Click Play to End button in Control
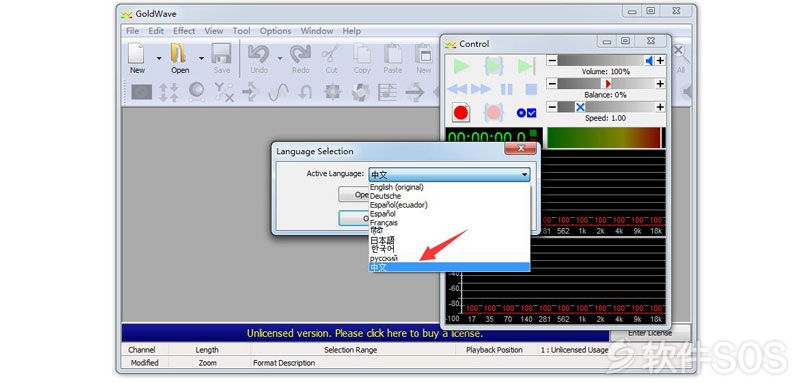Viewport: 800px width, 383px height. [x=526, y=66]
